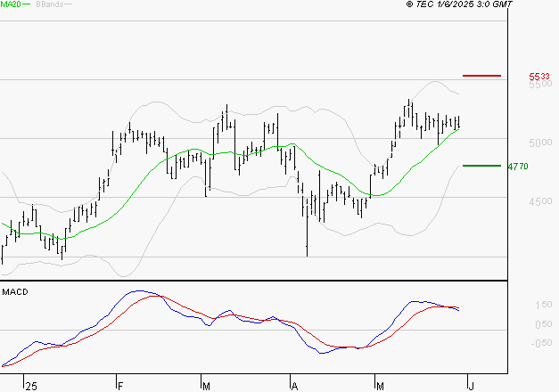Click the J month marker on time axis
Screen dimensions: 559x392
coord(471,386)
